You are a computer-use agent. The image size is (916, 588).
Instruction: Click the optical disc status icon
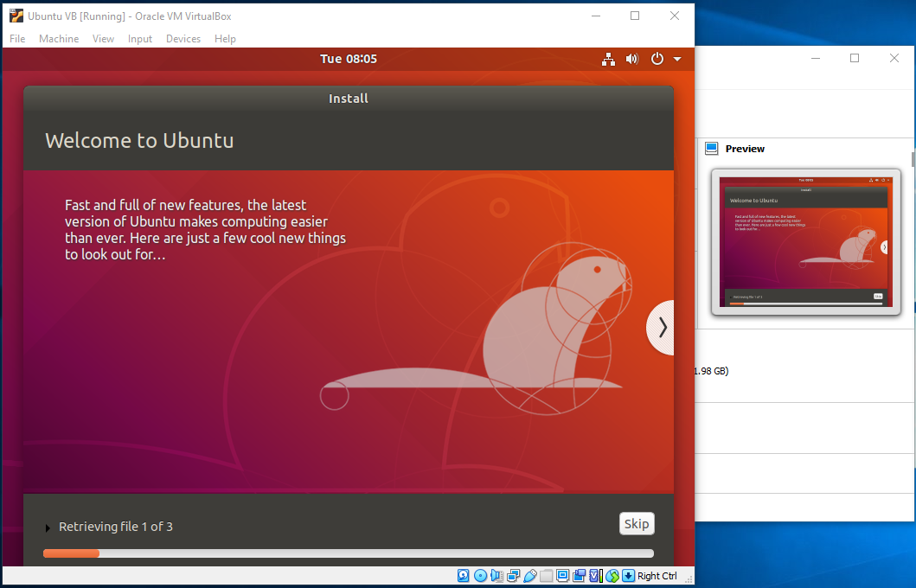(481, 576)
